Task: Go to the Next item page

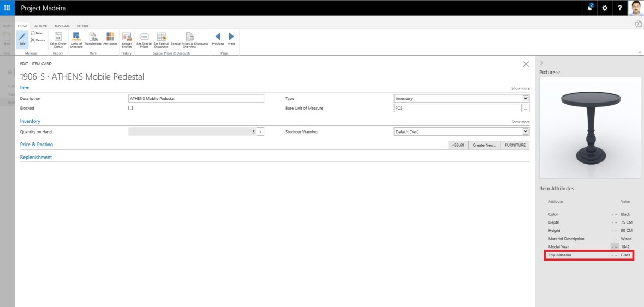Action: pos(231,38)
